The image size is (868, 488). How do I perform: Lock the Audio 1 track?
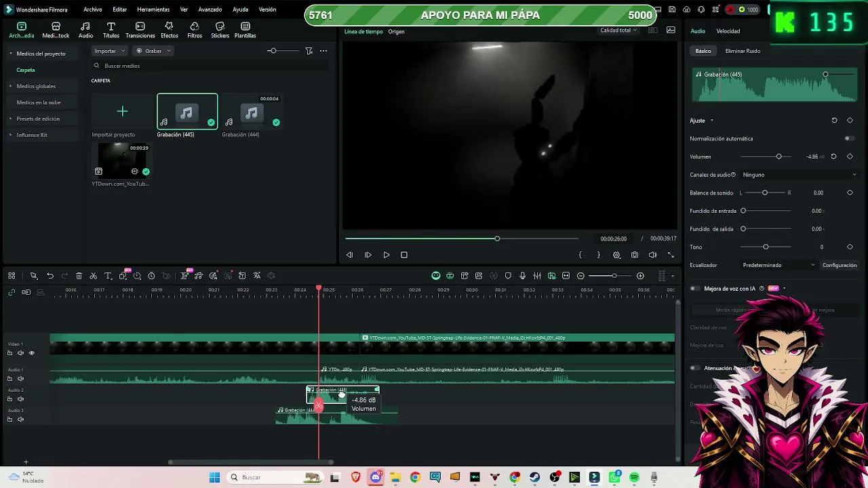click(x=9, y=379)
